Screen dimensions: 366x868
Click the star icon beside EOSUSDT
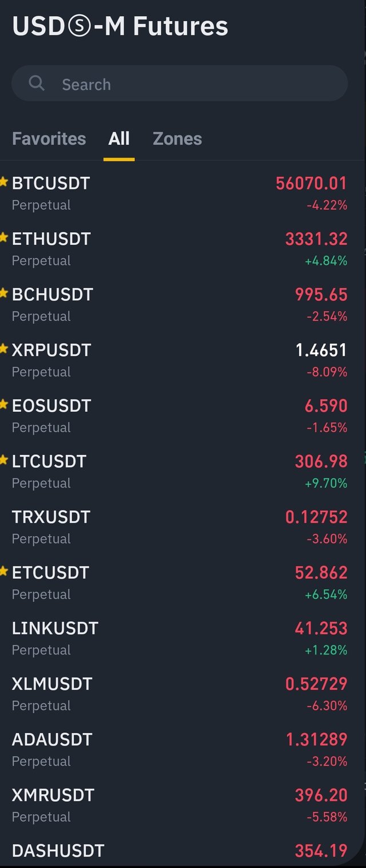coord(4,405)
